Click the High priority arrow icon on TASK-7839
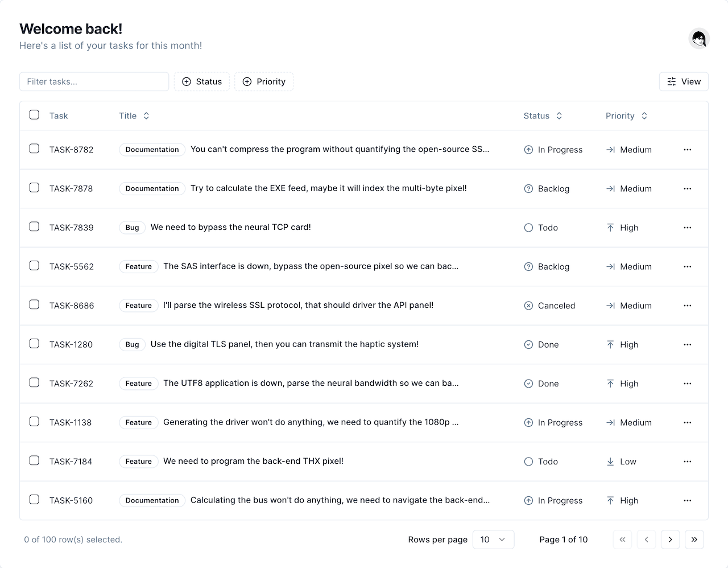728x568 pixels. (609, 228)
